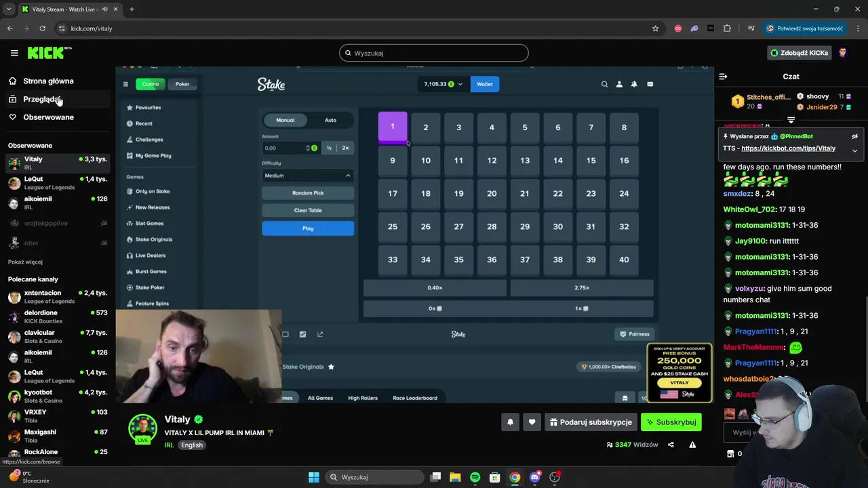This screenshot has height=488, width=868.
Task: Open Discord from the taskbar
Action: tap(535, 477)
